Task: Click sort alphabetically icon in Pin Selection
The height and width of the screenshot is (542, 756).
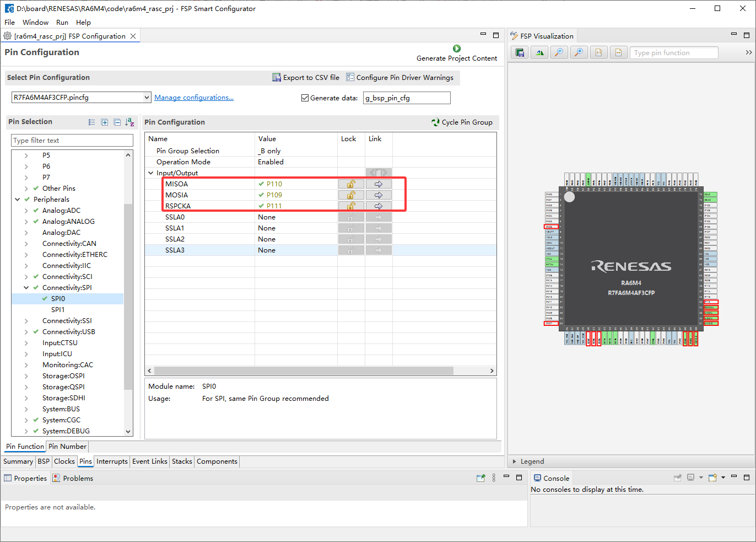Action: [130, 122]
